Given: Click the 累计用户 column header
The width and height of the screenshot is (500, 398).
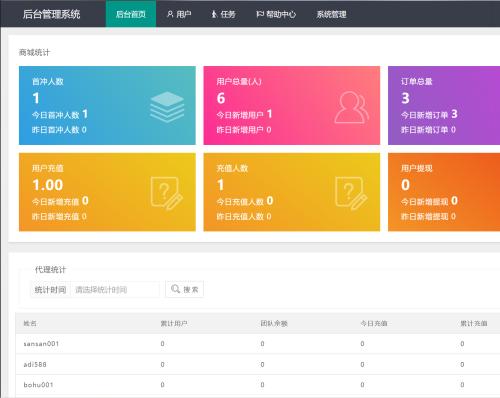Looking at the screenshot, I should 174,323.
